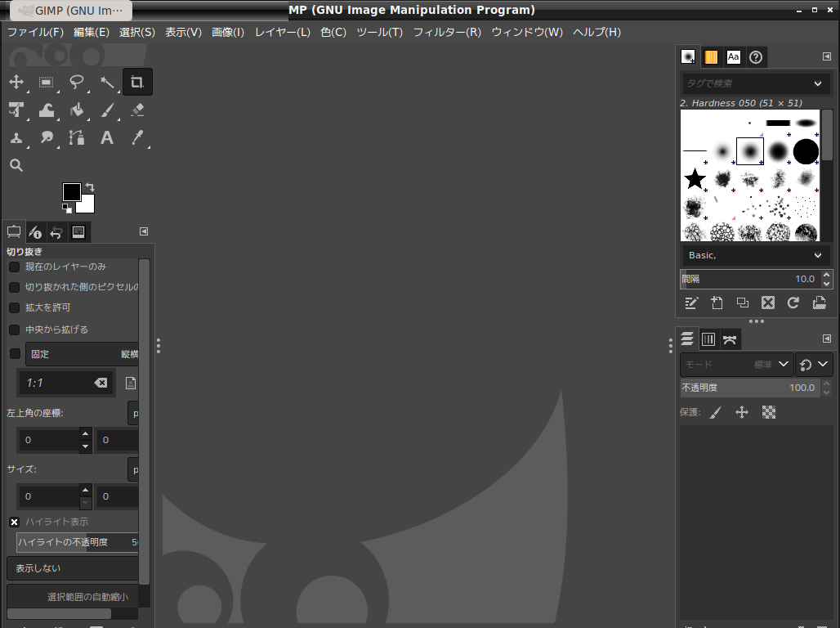Refresh the brushes list
Viewport: 840px width, 628px height.
[793, 303]
